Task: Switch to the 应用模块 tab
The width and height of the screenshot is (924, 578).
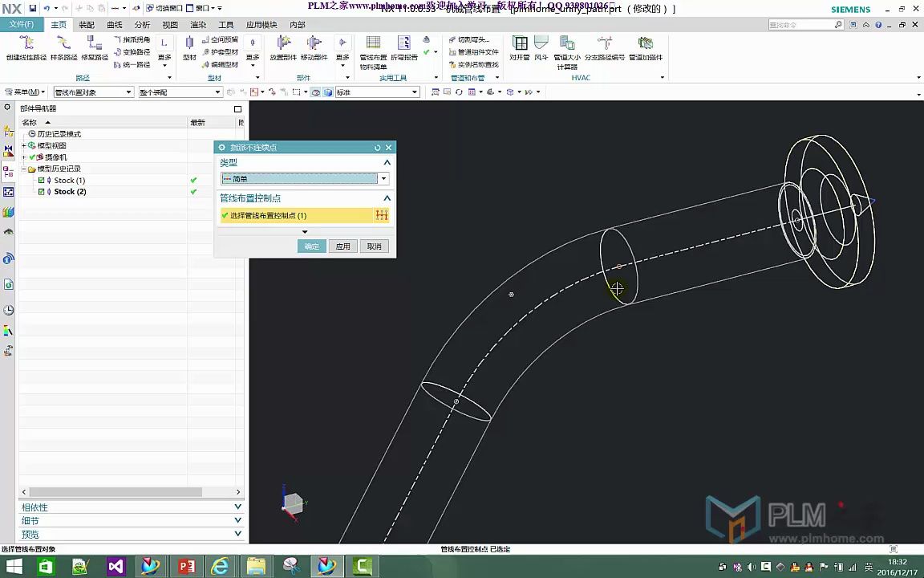Action: (x=261, y=25)
